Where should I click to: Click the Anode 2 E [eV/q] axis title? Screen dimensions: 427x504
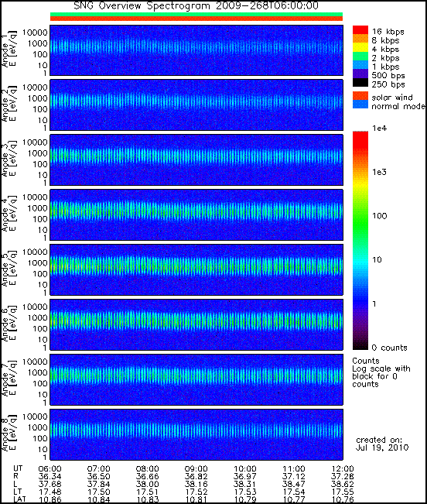click(13, 104)
